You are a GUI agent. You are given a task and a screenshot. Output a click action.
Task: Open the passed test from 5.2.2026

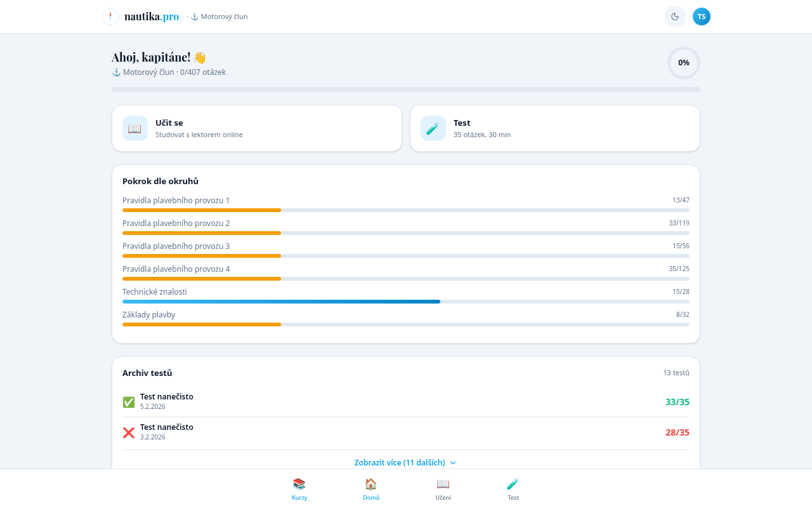pyautogui.click(x=406, y=401)
